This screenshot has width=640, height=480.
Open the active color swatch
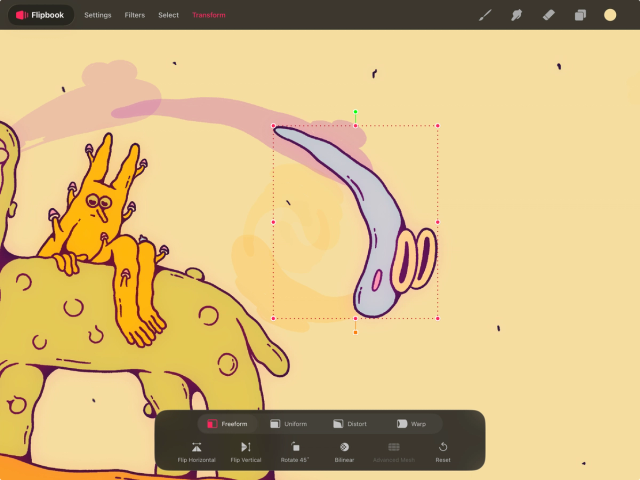pyautogui.click(x=610, y=15)
